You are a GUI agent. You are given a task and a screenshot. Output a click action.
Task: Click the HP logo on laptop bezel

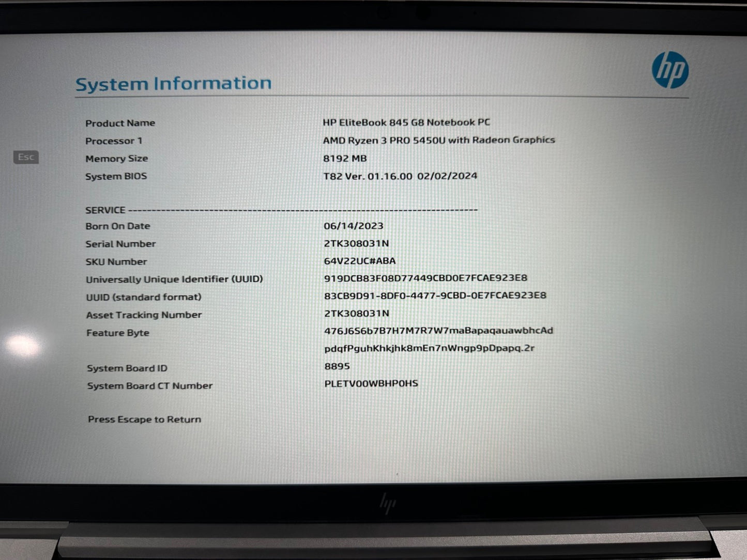tap(388, 503)
